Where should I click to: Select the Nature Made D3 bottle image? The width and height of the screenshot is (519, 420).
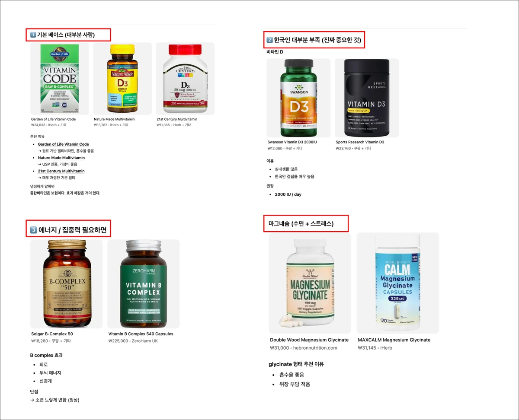click(122, 79)
